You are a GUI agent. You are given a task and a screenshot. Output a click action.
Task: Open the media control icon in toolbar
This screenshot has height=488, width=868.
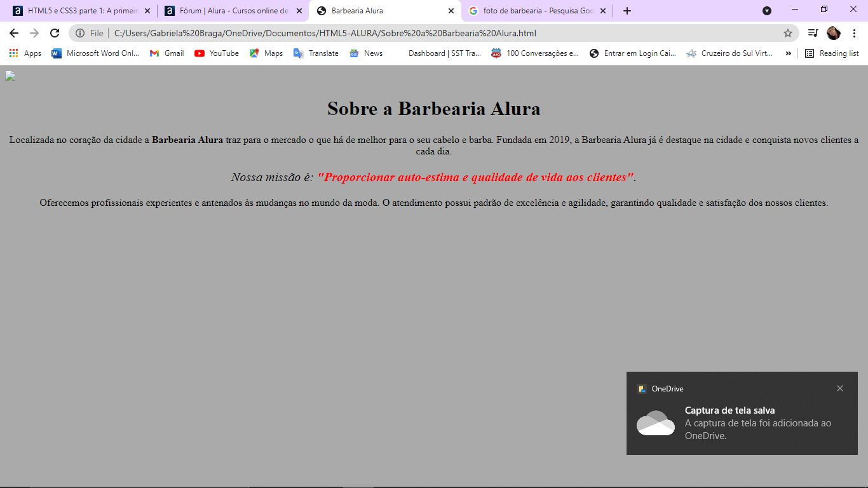pyautogui.click(x=813, y=33)
